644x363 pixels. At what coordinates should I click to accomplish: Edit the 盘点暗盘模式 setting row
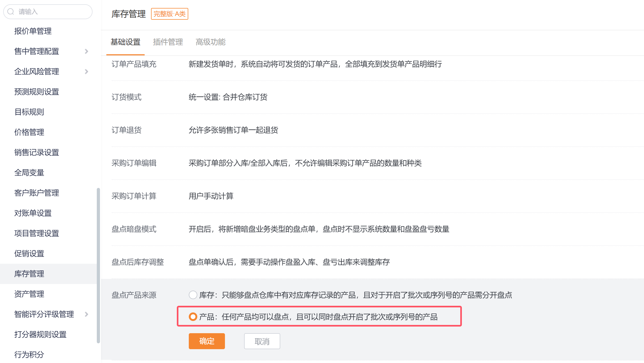[x=319, y=229]
